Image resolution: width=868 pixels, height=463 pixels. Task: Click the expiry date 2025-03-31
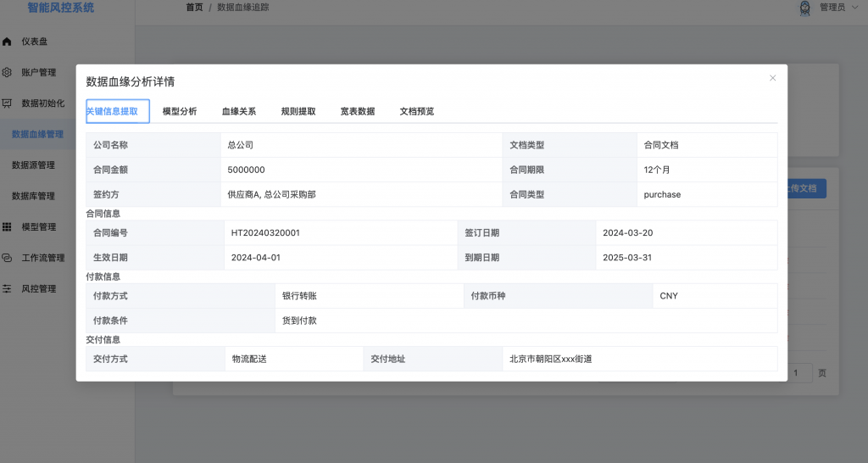tap(627, 258)
